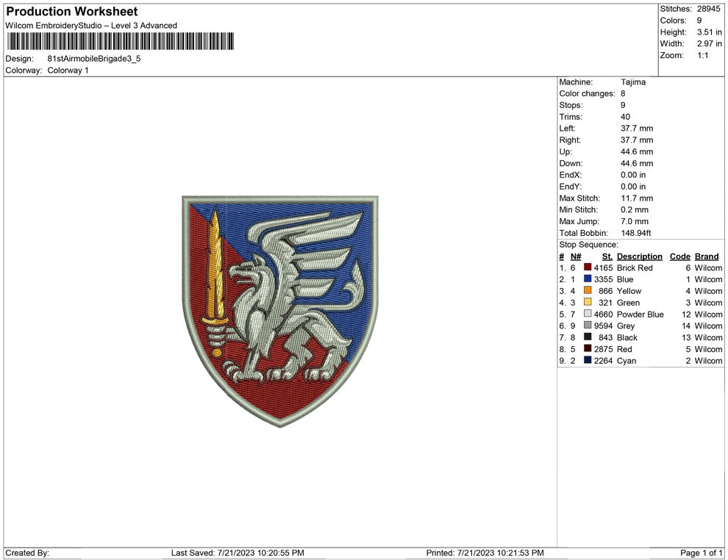Click the Colorway 1 value
Viewport: 728px width, 560px height.
tap(68, 71)
